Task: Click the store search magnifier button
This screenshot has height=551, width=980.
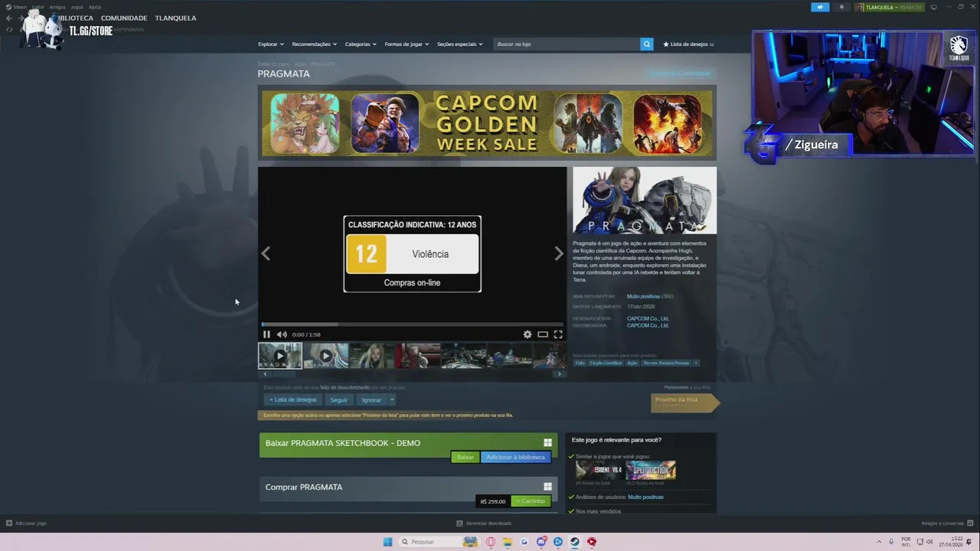Action: pos(647,44)
